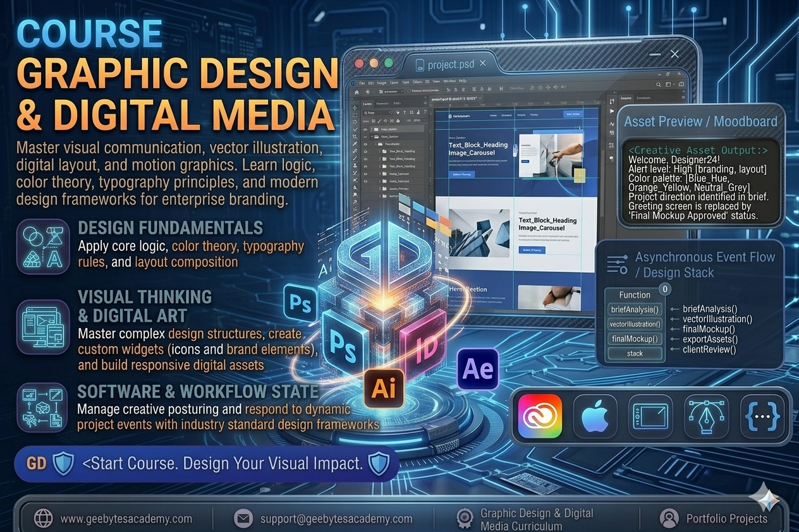Click the Design Fundamentals section icon
The image size is (799, 532).
click(44, 247)
